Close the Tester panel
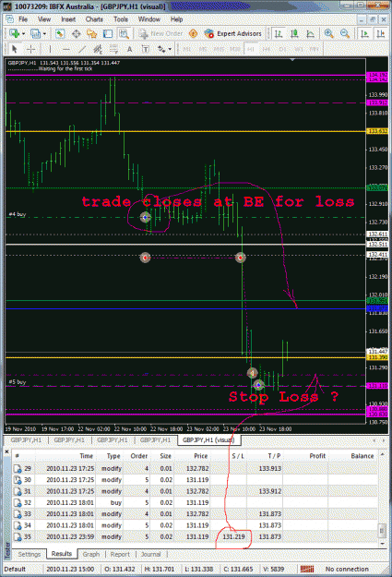This screenshot has height=577, width=392. point(6,451)
